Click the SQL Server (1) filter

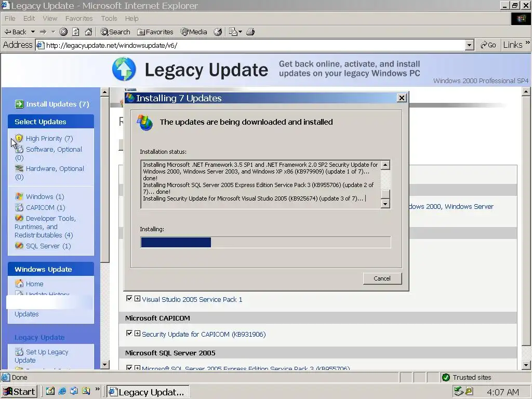[x=48, y=246]
